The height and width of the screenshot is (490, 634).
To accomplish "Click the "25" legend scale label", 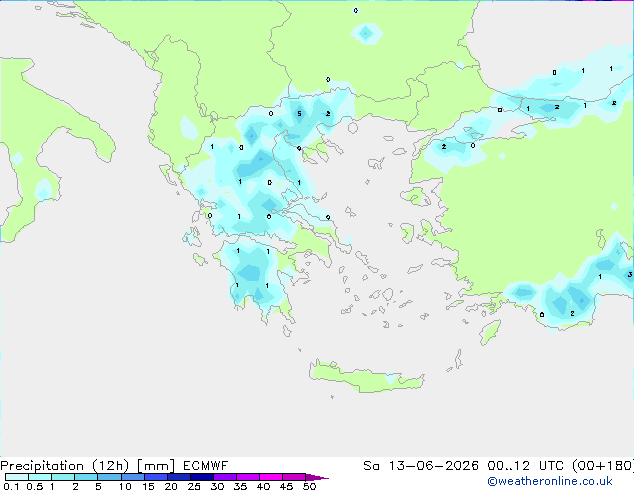I will 194,486.
